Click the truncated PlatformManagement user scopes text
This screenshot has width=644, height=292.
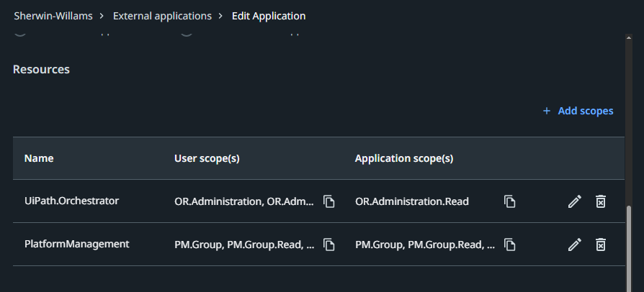click(x=243, y=245)
